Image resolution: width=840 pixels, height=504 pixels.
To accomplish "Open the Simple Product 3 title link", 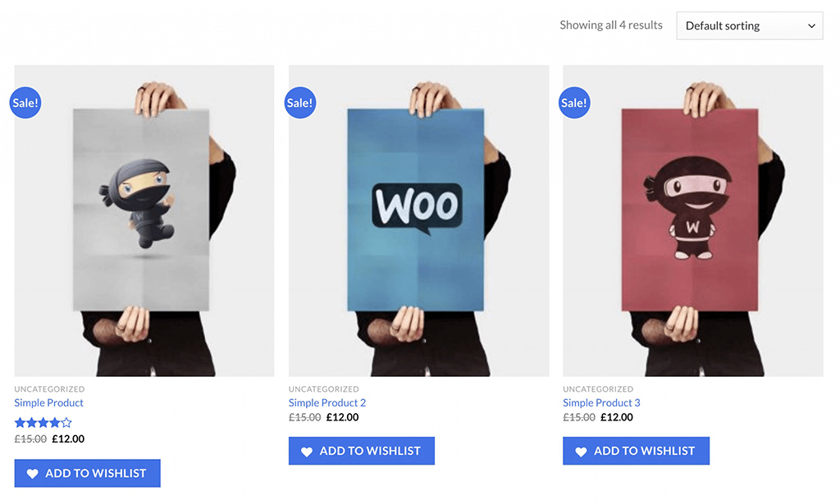I will [x=601, y=403].
